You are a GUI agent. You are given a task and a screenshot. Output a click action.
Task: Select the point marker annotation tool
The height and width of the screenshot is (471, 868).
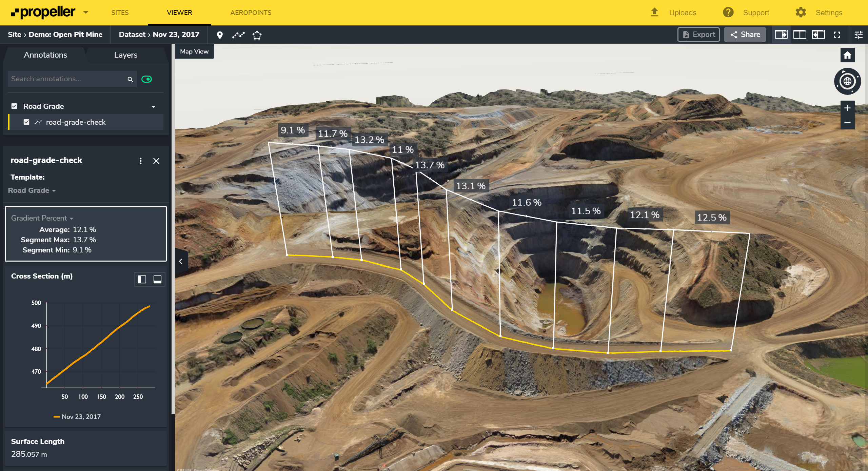tap(220, 35)
